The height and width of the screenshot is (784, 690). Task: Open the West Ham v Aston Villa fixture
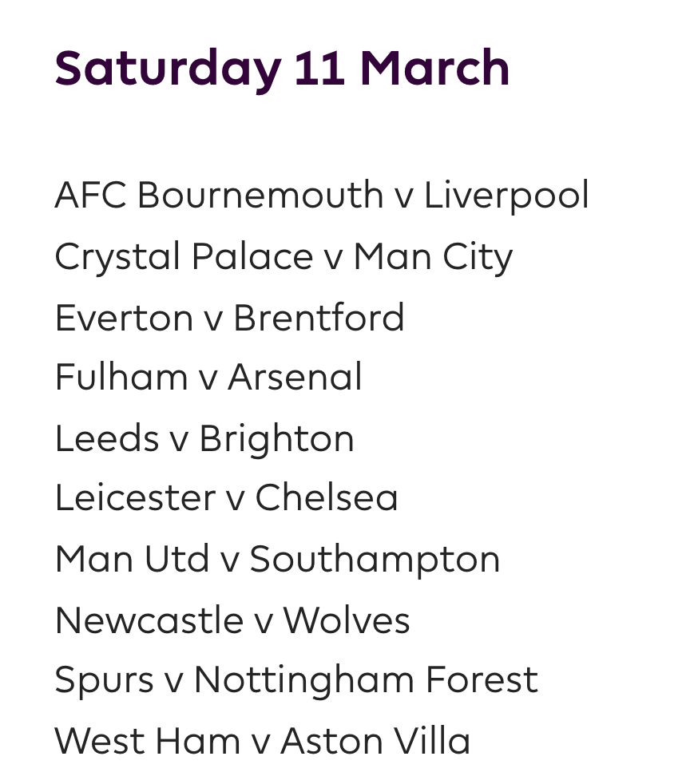pos(262,741)
